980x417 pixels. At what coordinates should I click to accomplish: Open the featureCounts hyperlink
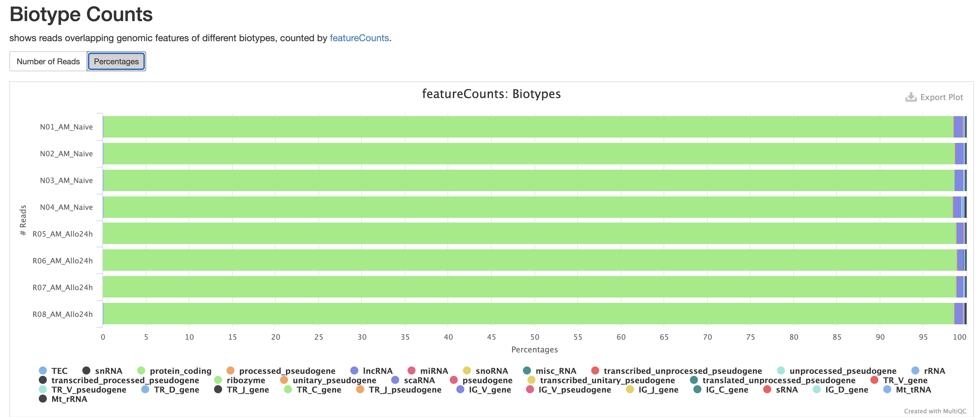point(359,38)
